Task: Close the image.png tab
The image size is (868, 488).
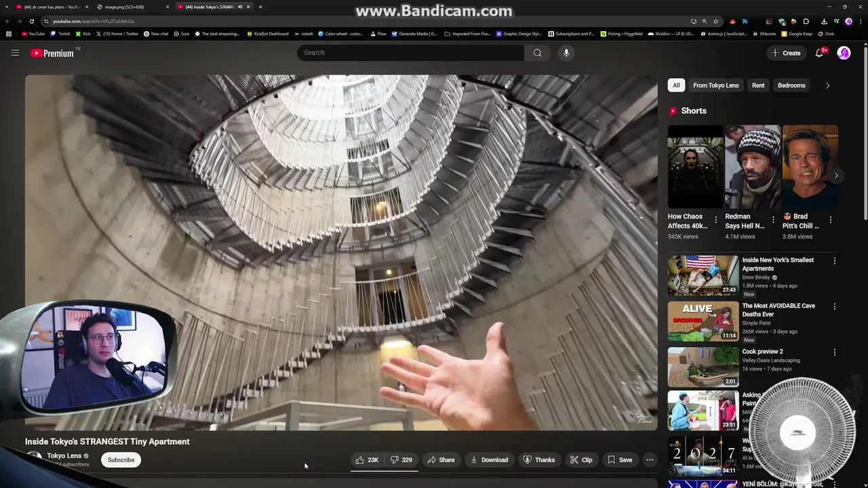Action: (167, 7)
